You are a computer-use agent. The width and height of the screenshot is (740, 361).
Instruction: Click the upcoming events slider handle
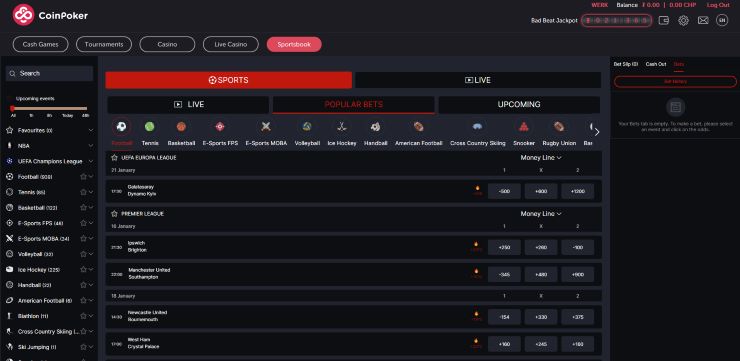(x=12, y=109)
